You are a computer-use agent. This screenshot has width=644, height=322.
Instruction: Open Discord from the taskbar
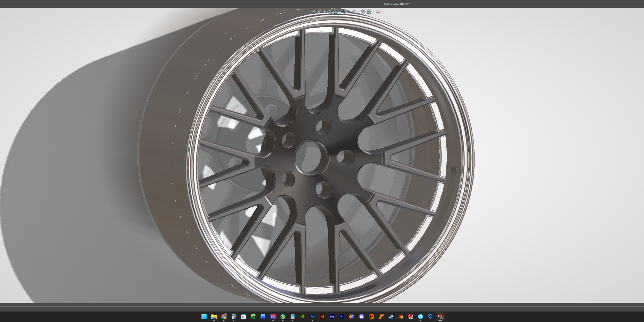pos(362,317)
